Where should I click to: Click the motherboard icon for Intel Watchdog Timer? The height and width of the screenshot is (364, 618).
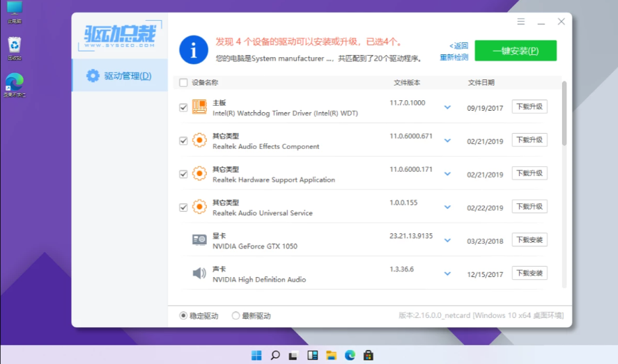click(x=199, y=106)
